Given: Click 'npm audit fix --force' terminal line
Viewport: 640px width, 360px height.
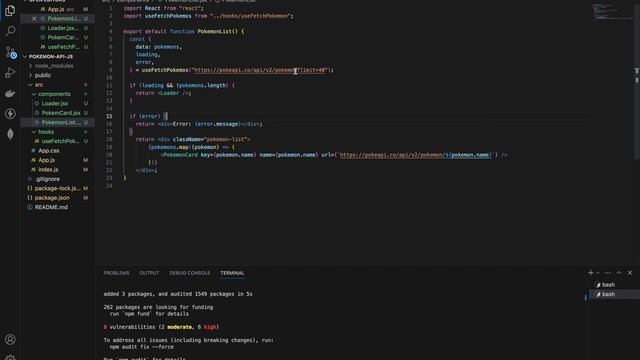Looking at the screenshot, I should pyautogui.click(x=142, y=347).
